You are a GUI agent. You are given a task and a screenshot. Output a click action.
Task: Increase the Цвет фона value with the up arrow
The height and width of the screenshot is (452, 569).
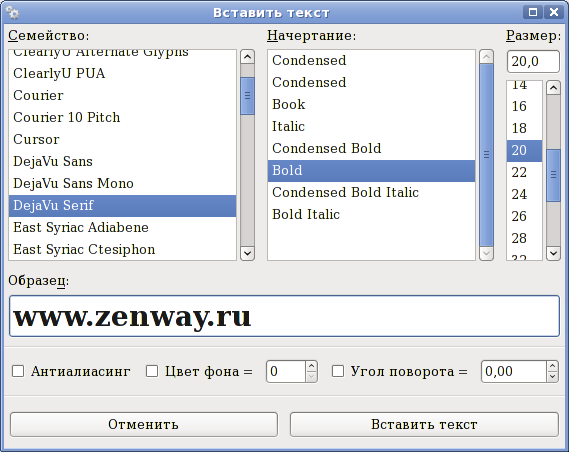point(311,366)
